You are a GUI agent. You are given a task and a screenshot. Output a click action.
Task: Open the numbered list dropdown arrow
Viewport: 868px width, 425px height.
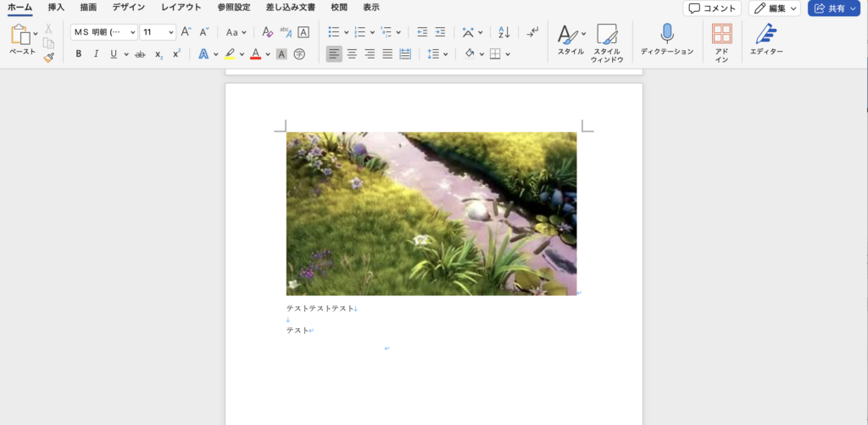click(373, 32)
